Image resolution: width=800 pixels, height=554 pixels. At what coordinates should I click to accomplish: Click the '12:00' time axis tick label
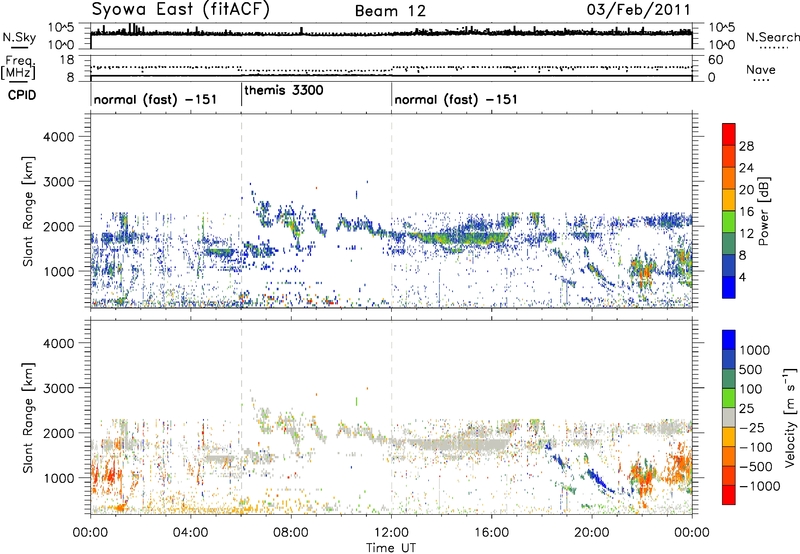391,533
